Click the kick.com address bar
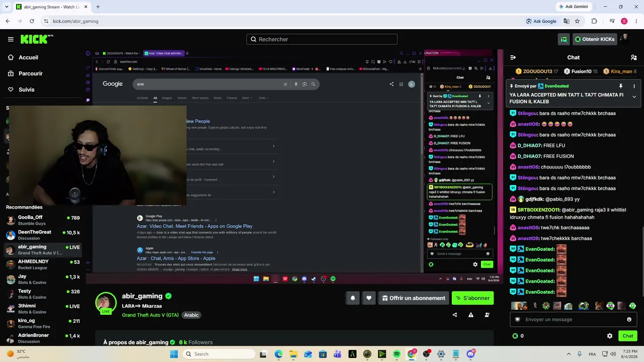Viewport: 644px width, 362px height. [x=282, y=21]
